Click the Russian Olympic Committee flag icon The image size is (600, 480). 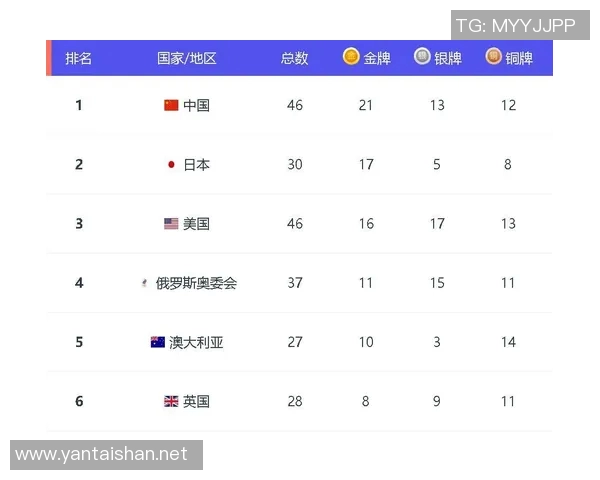point(145,283)
